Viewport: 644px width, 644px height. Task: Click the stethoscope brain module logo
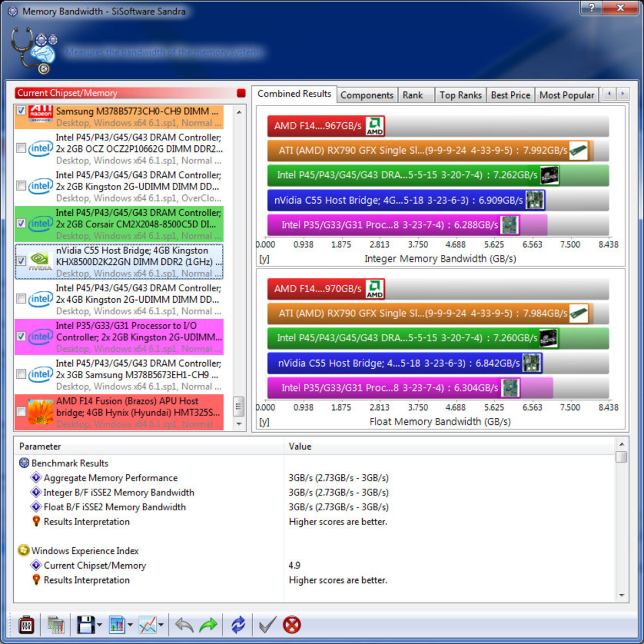[x=34, y=51]
